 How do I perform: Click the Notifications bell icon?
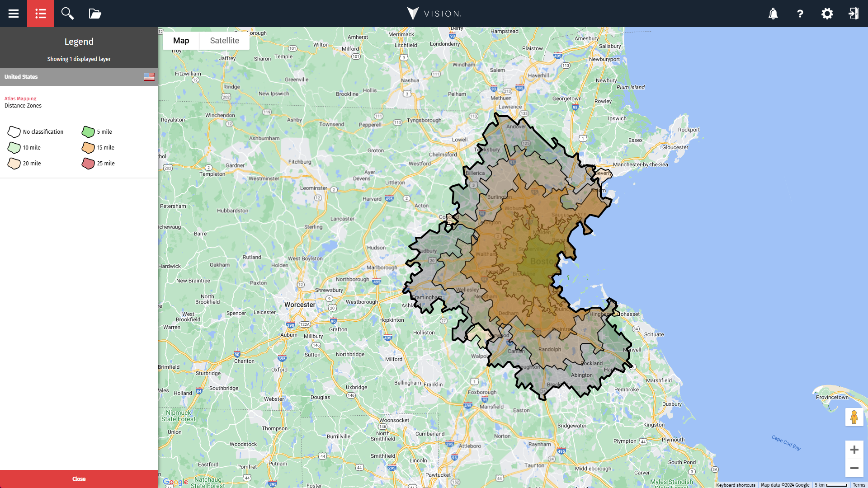tap(773, 13)
